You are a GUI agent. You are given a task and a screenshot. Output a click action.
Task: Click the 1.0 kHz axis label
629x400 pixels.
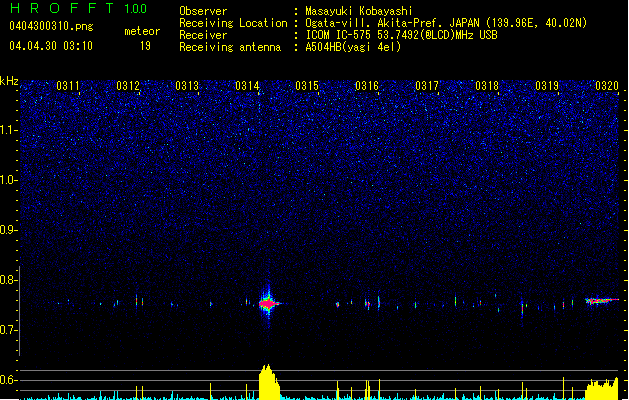point(9,180)
